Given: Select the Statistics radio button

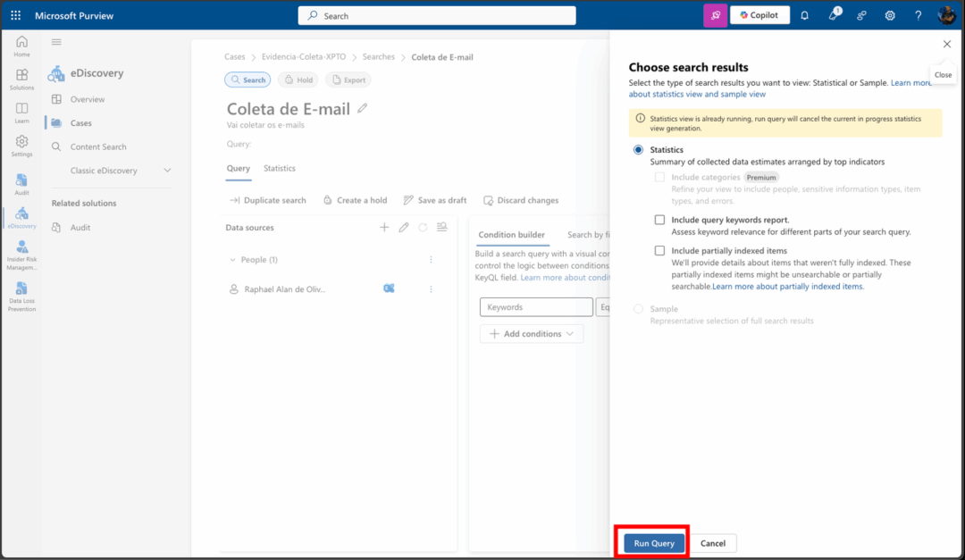Looking at the screenshot, I should (638, 149).
